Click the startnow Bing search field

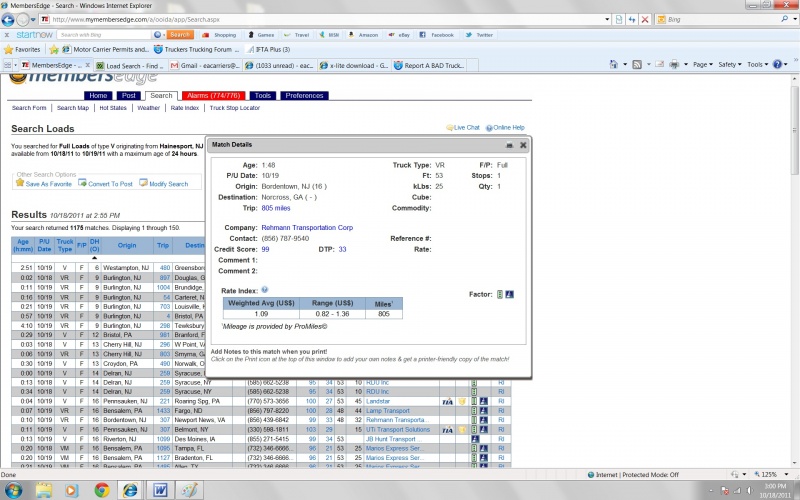tap(103, 35)
